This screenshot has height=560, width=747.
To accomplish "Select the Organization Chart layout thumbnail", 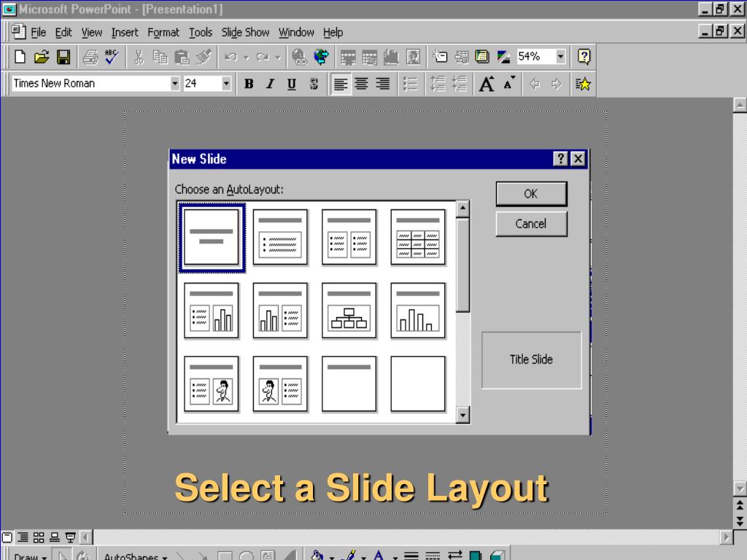I will [349, 311].
